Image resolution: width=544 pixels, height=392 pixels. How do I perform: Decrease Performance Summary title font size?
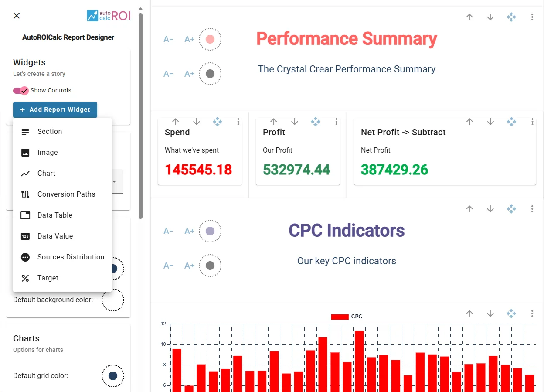coord(168,39)
